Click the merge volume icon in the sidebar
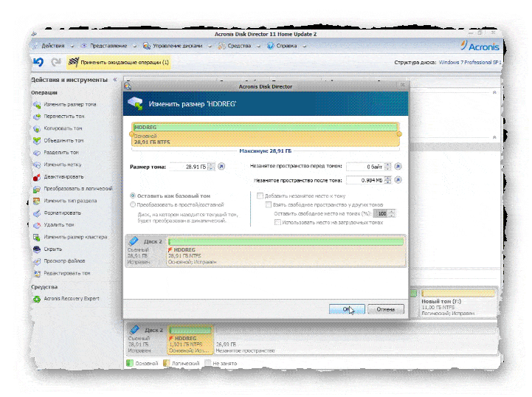Screen dimensions: 532x397 click(x=37, y=141)
